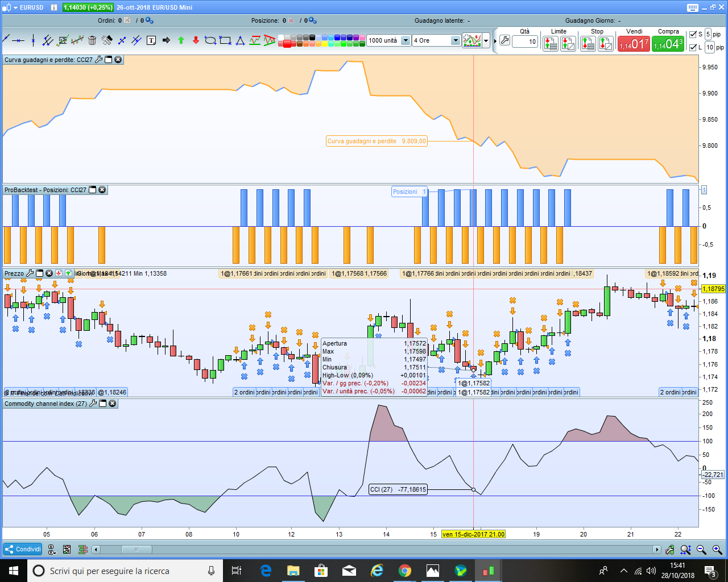The height and width of the screenshot is (582, 728).
Task: Click the first Stop order button
Action: tap(588, 44)
